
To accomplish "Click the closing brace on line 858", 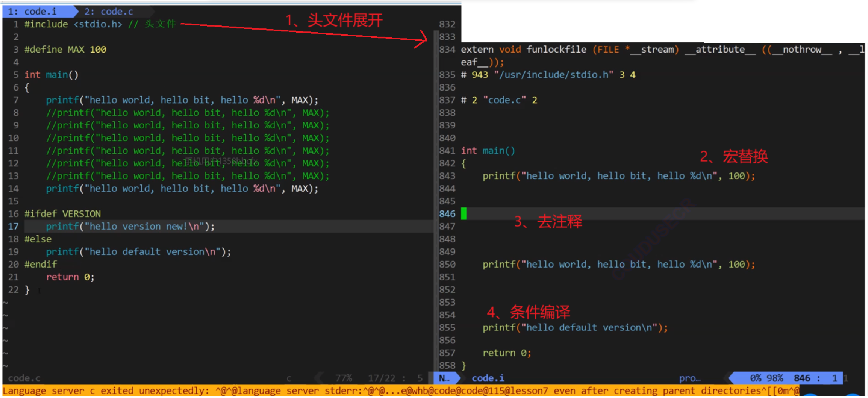I will tap(464, 365).
